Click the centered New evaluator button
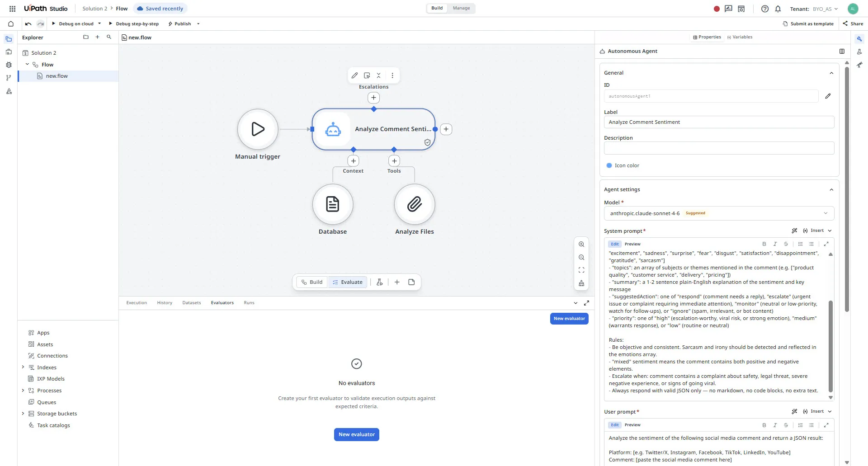The width and height of the screenshot is (868, 466). pyautogui.click(x=357, y=434)
